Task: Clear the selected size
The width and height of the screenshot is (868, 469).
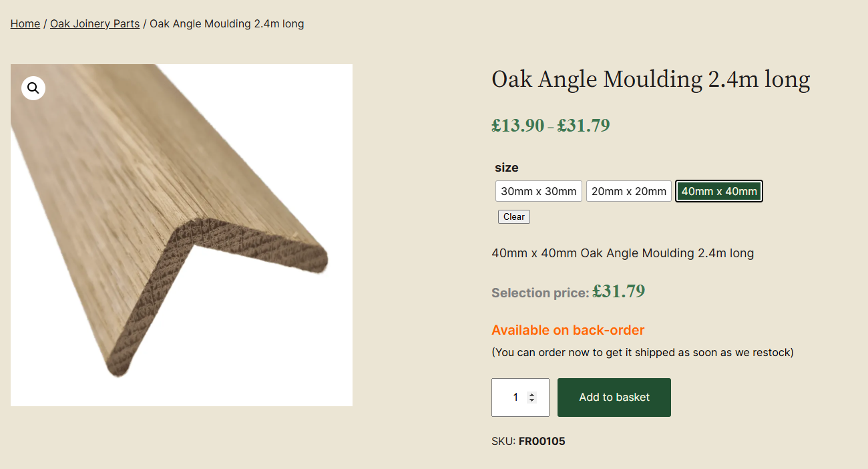Action: (x=513, y=216)
